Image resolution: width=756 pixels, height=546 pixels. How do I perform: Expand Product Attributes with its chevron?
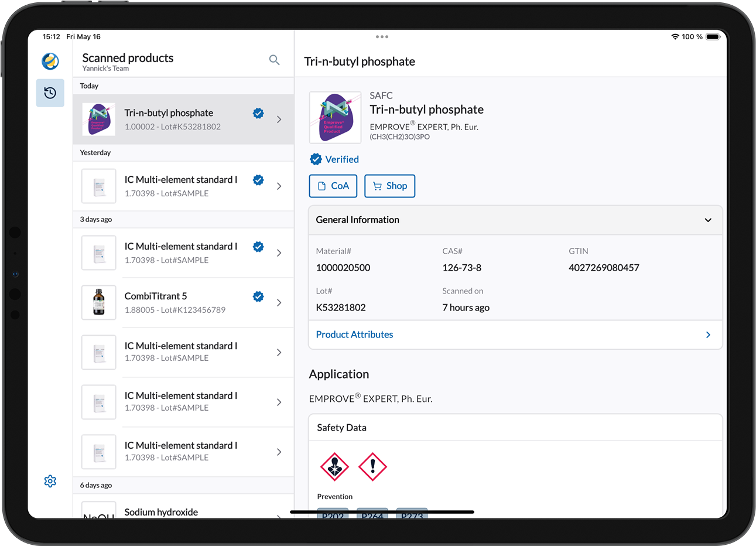[x=707, y=335]
